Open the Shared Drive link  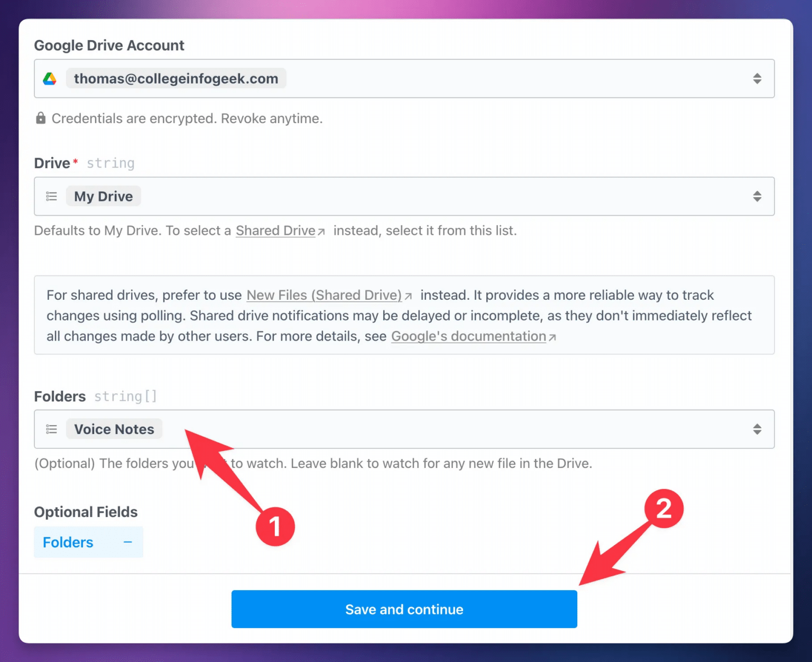275,231
